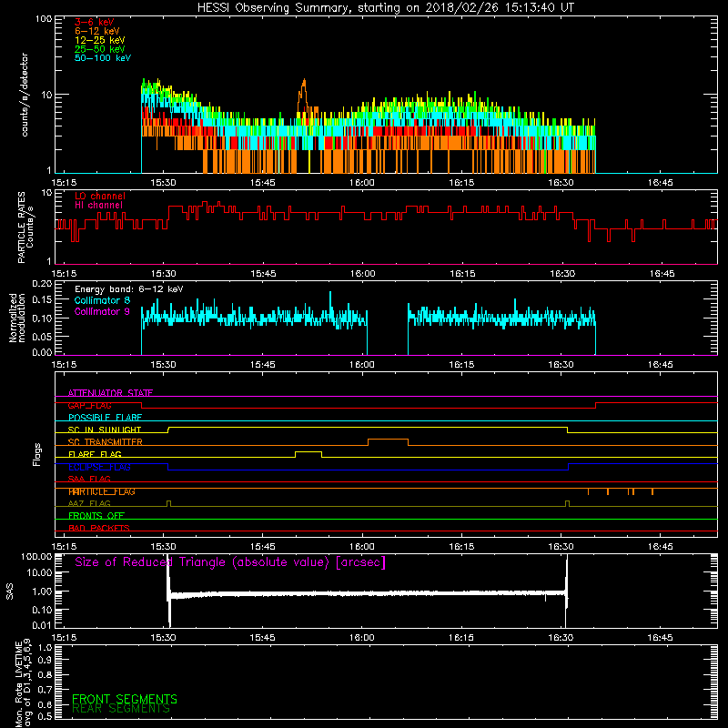This screenshot has width=728, height=728.
Task: Click the 'Size of Reduced Triangle' caption
Action: coord(230,562)
